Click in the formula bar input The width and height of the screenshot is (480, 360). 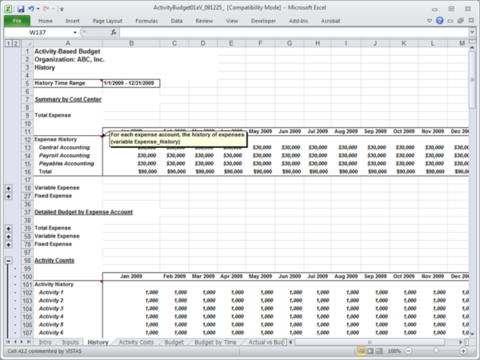coord(294,32)
